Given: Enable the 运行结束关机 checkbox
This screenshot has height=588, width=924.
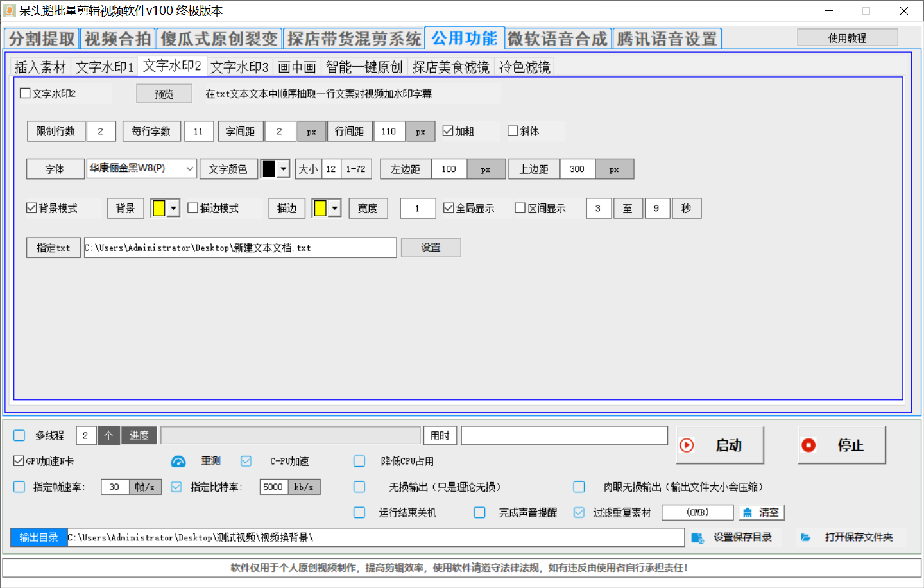Looking at the screenshot, I should tap(359, 512).
